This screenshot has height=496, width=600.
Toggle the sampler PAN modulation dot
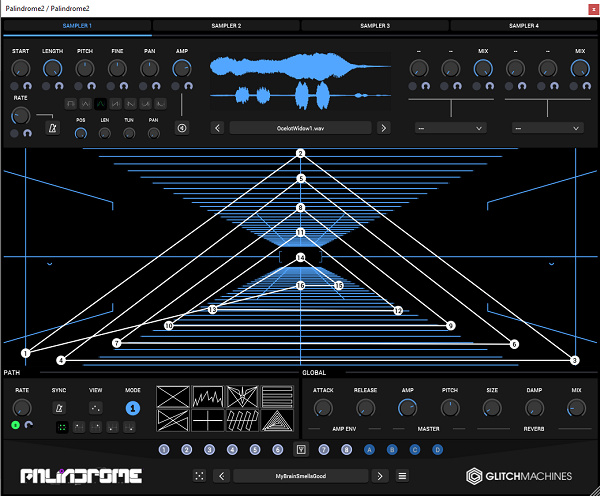(x=143, y=86)
